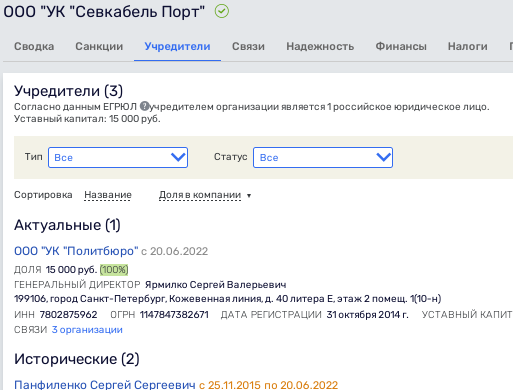Image resolution: width=513 pixels, height=390 pixels.
Task: Click the ЕГРЮЛ help question mark icon
Action: click(x=144, y=107)
